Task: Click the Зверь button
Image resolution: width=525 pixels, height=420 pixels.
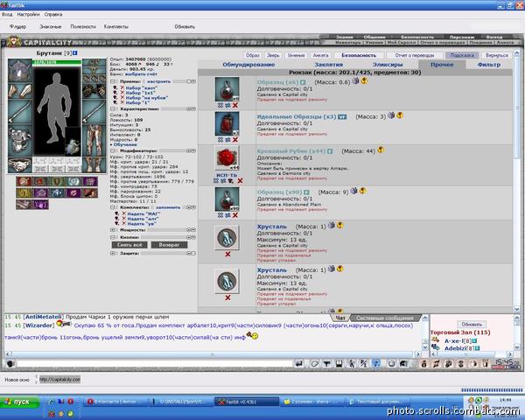Action: click(274, 55)
